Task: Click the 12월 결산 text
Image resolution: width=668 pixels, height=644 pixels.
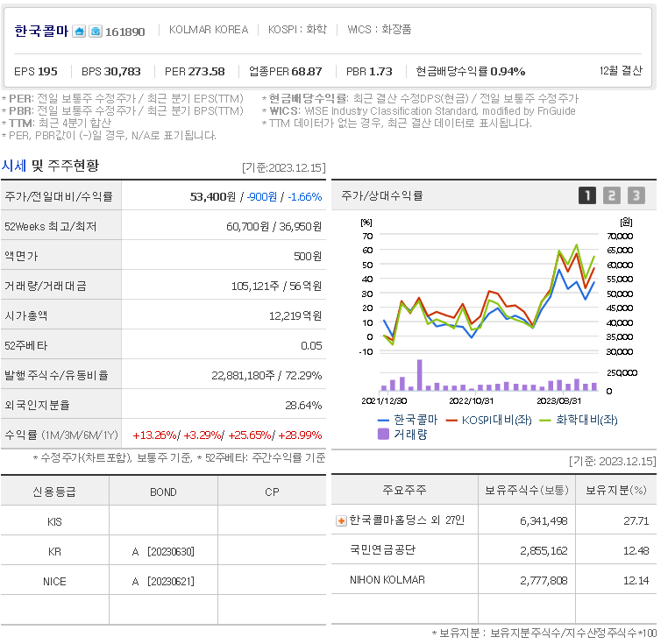Action: (621, 70)
